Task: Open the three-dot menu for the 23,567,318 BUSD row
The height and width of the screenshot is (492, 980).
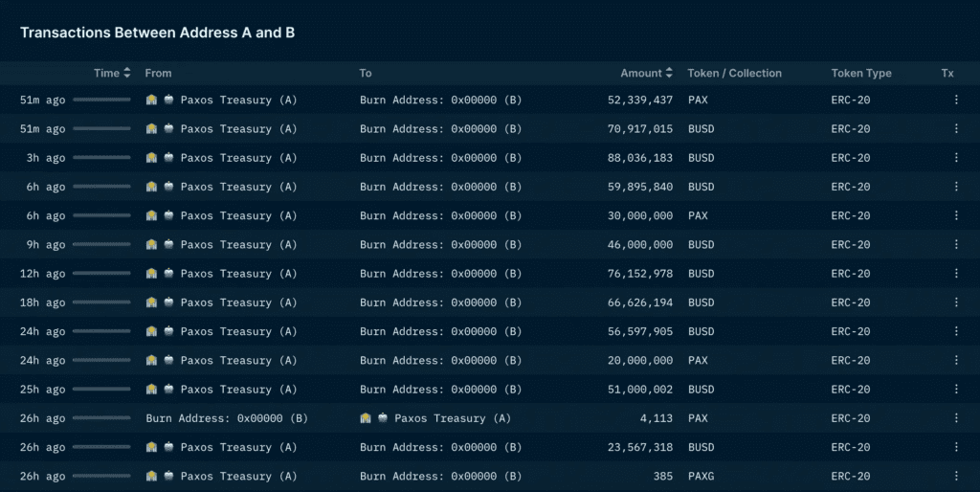Action: (x=956, y=447)
